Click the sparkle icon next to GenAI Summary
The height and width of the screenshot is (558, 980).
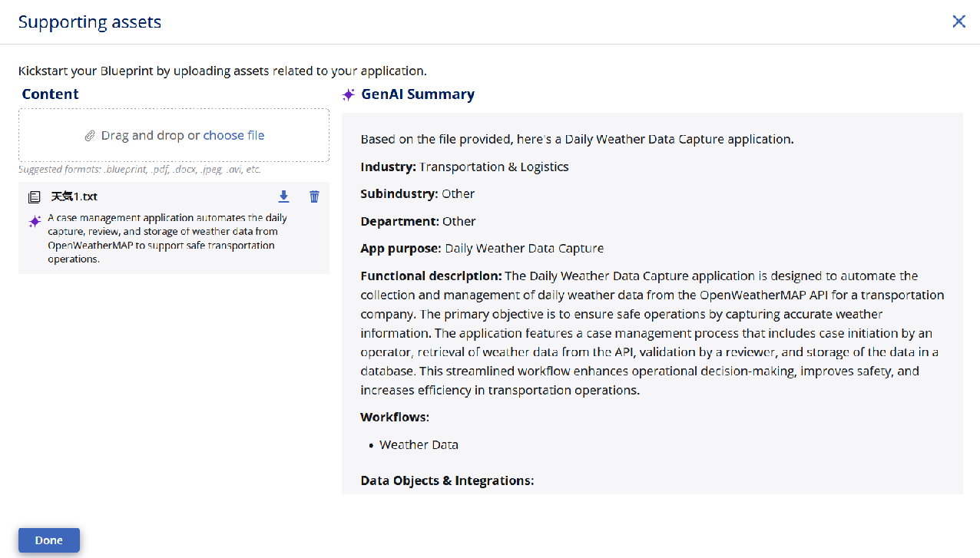pos(349,94)
